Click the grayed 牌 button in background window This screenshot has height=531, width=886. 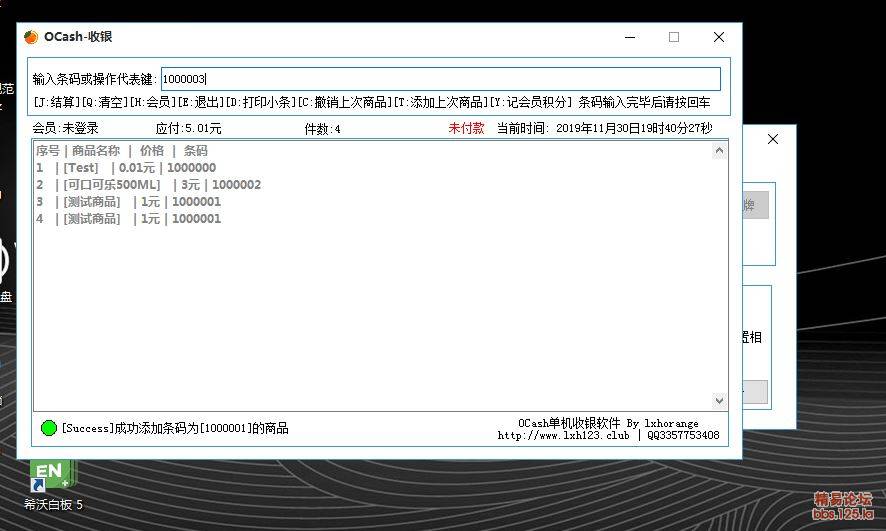pyautogui.click(x=755, y=205)
